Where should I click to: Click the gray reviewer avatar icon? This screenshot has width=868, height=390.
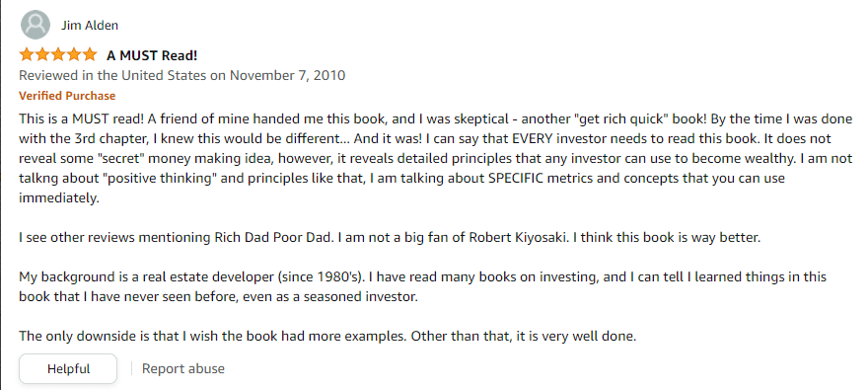(35, 25)
